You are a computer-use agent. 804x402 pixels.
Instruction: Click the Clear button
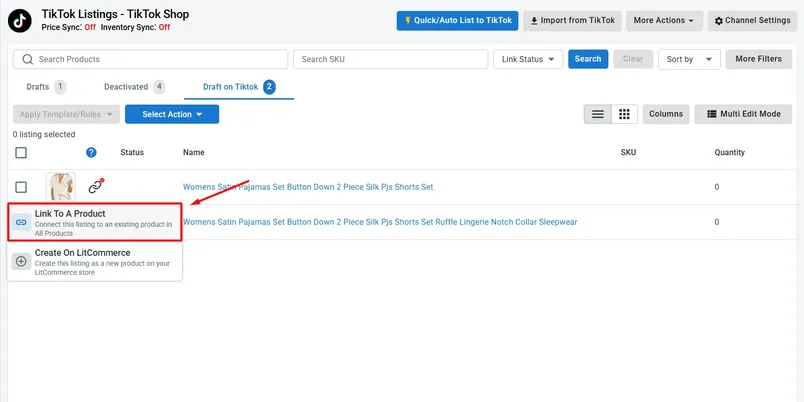[633, 59]
